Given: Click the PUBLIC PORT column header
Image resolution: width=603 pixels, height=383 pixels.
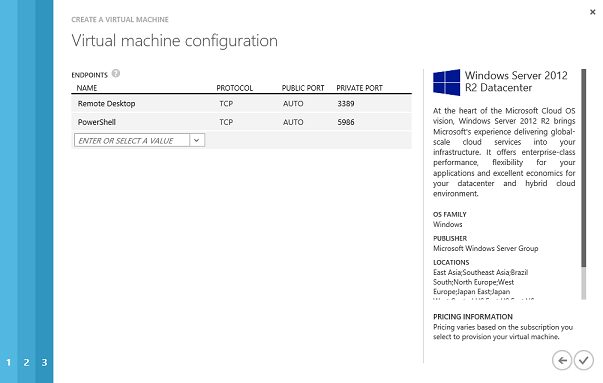Looking at the screenshot, I should [x=303, y=88].
